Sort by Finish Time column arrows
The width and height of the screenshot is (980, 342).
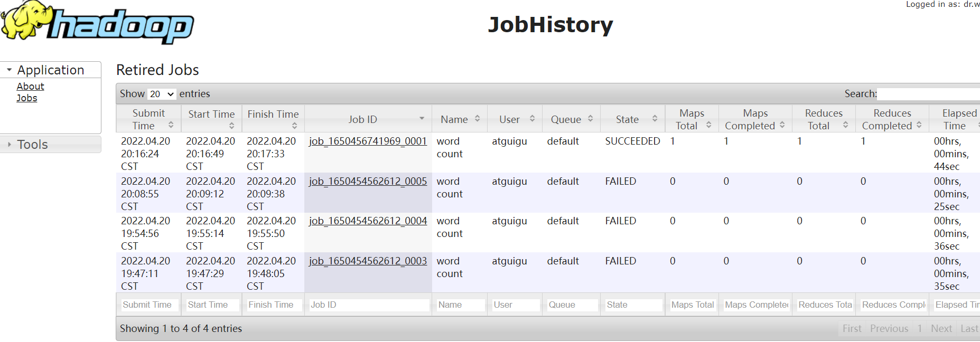click(x=294, y=126)
